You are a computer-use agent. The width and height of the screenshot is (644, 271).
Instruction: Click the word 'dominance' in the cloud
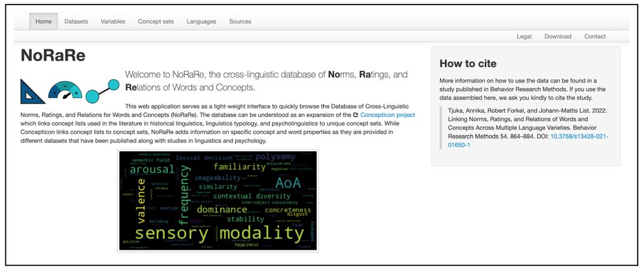(x=222, y=210)
